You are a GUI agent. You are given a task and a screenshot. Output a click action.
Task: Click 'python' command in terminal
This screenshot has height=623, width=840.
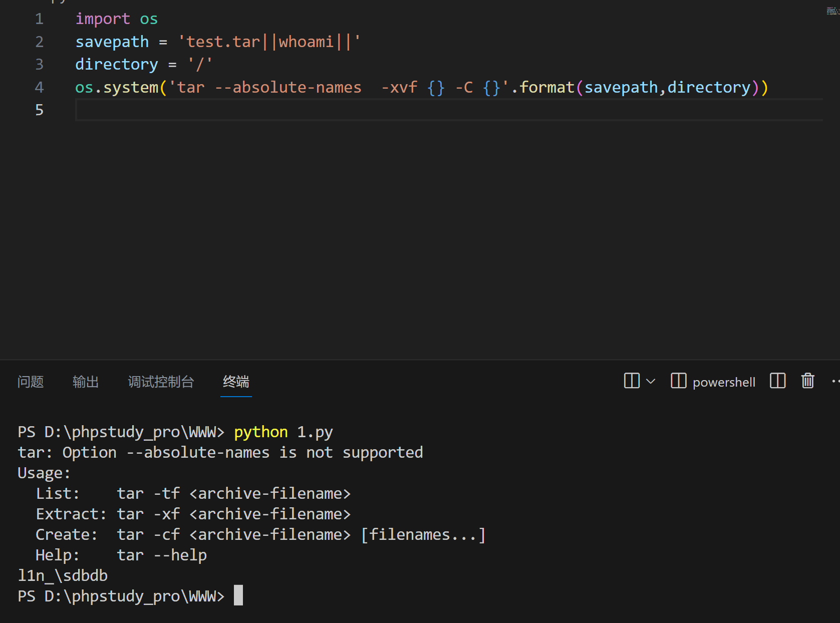click(x=261, y=432)
